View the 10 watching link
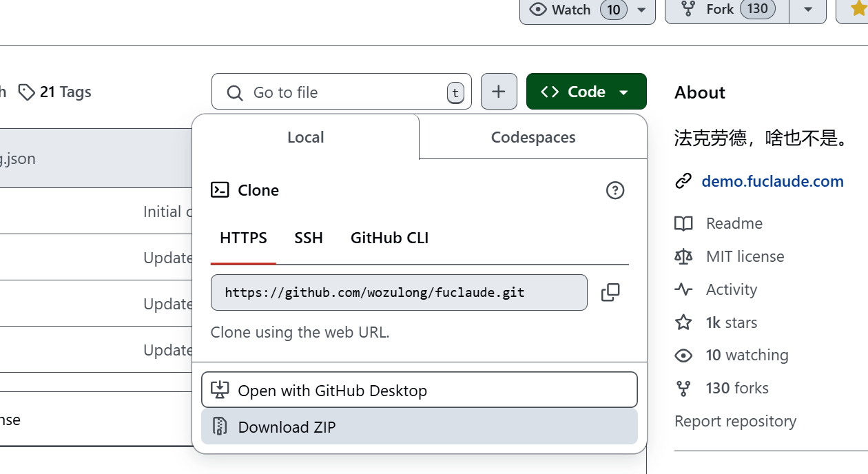This screenshot has height=474, width=868. tap(747, 355)
